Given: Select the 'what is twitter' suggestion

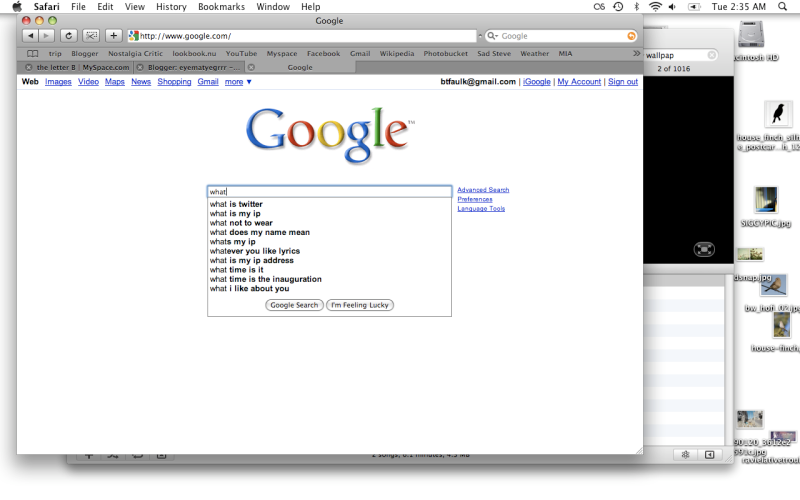Looking at the screenshot, I should 330,204.
